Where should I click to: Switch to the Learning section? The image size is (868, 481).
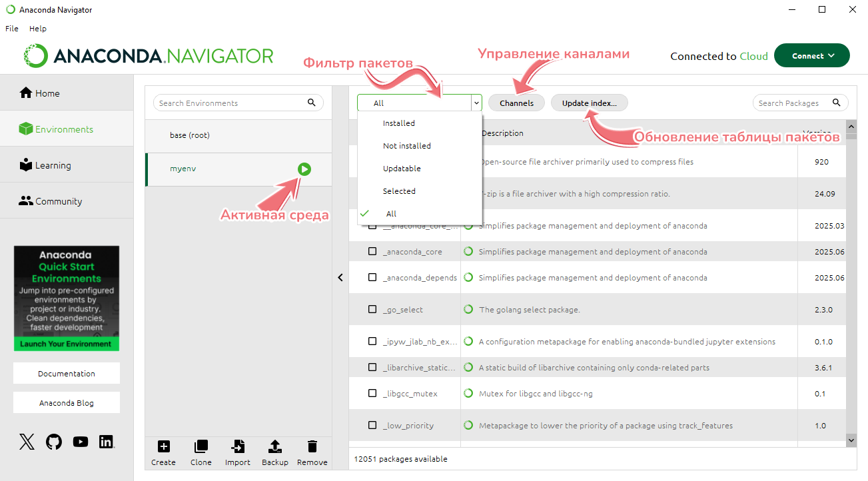[53, 165]
